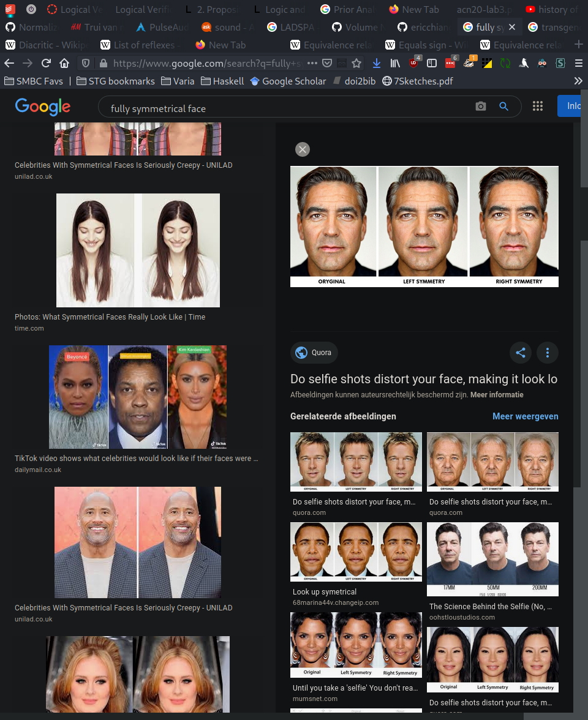This screenshot has height=720, width=588.
Task: Toggle the Firefox sidebar view icon
Action: pyautogui.click(x=432, y=63)
